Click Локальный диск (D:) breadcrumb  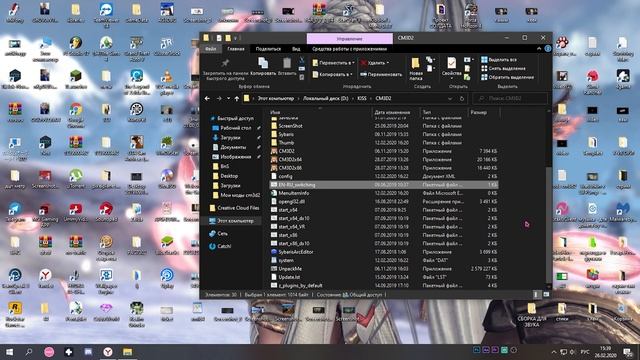pyautogui.click(x=326, y=98)
